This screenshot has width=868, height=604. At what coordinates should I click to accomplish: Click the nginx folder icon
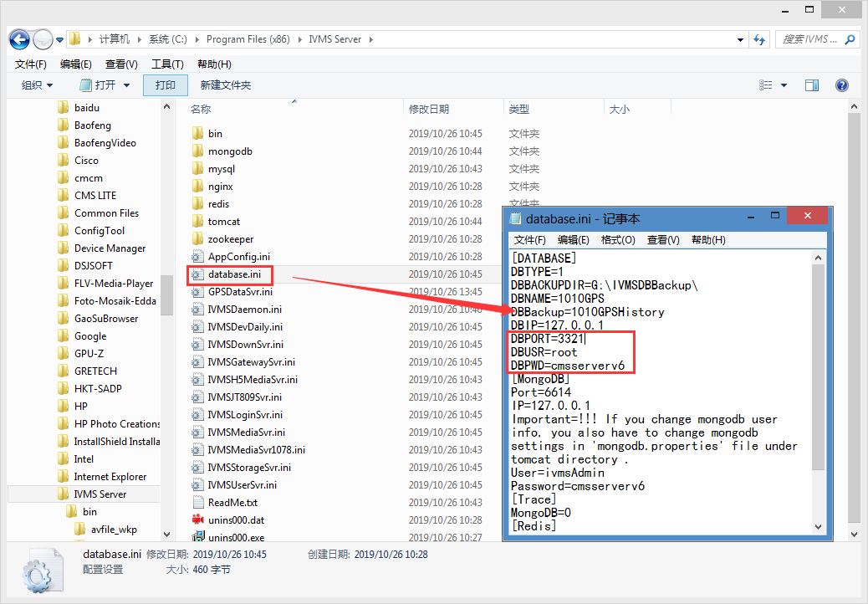(x=197, y=187)
